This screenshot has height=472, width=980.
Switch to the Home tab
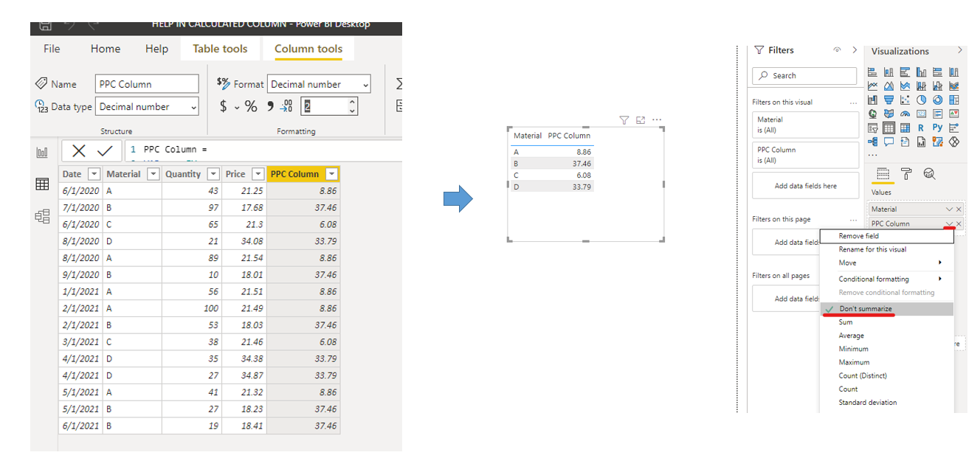[106, 49]
